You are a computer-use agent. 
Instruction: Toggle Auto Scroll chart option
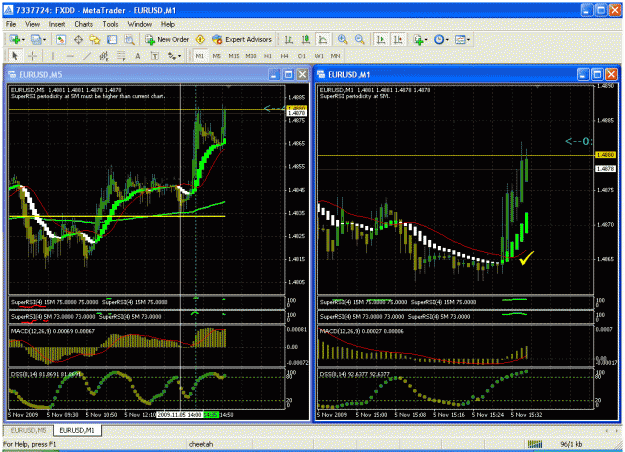pyautogui.click(x=381, y=39)
